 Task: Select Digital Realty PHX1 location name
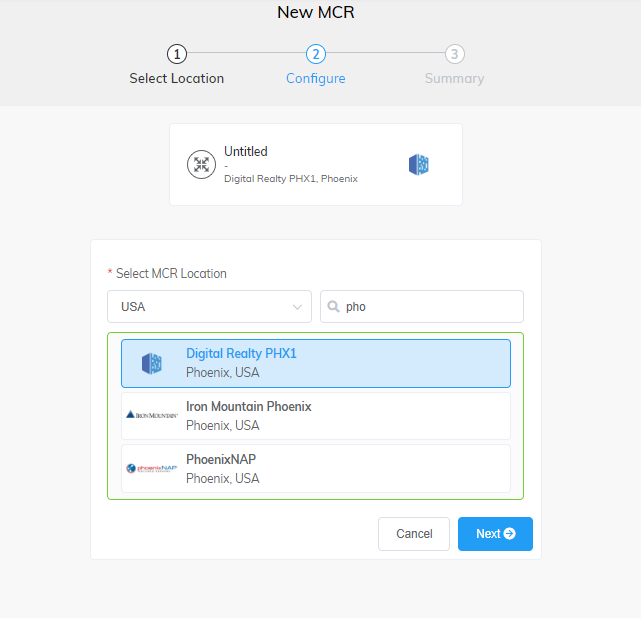[x=241, y=354]
